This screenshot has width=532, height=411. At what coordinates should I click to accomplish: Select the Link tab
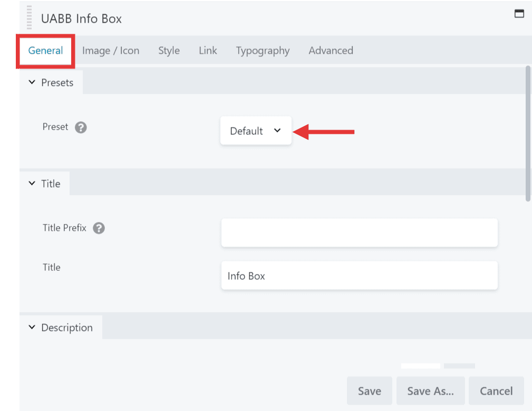point(208,51)
